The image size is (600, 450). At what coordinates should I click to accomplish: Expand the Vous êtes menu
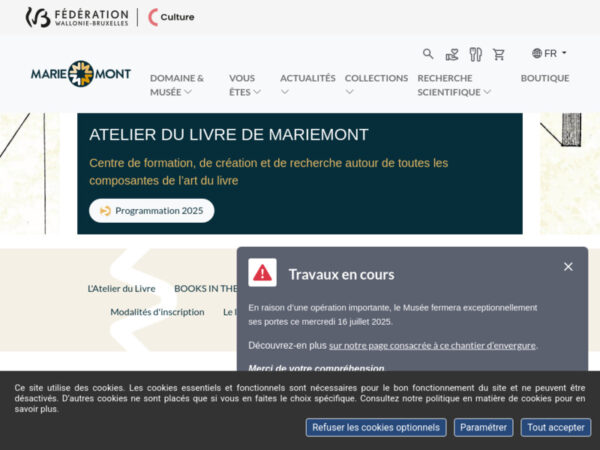[x=245, y=85]
